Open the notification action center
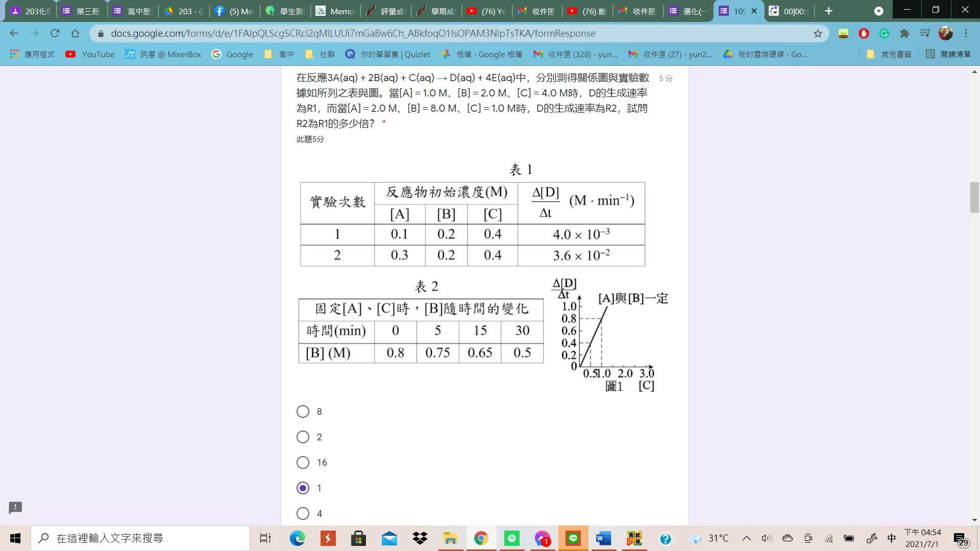This screenshot has height=551, width=980. click(961, 538)
